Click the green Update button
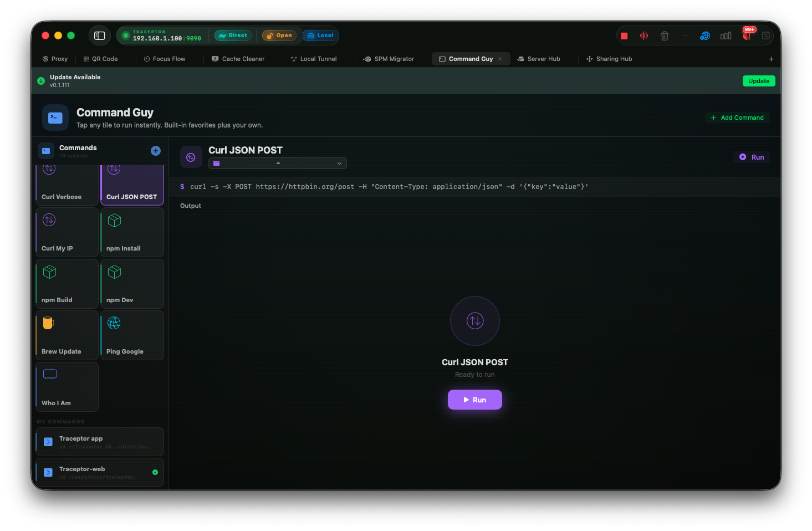 759,81
